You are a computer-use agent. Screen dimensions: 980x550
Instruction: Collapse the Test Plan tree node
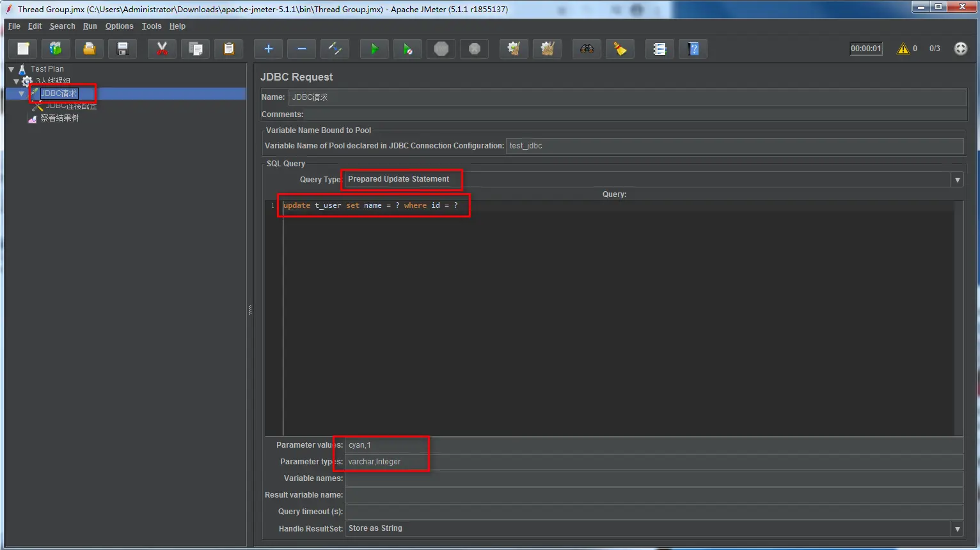point(11,69)
